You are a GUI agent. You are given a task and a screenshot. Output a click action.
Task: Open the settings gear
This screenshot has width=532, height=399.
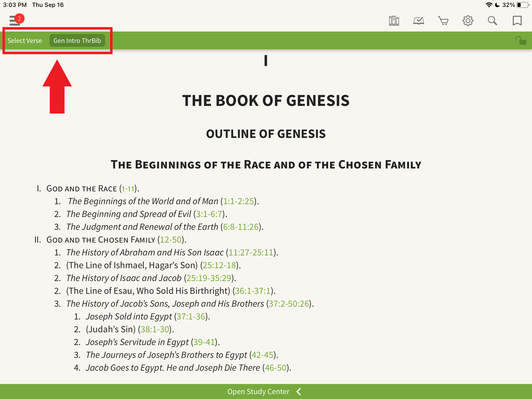coord(468,21)
